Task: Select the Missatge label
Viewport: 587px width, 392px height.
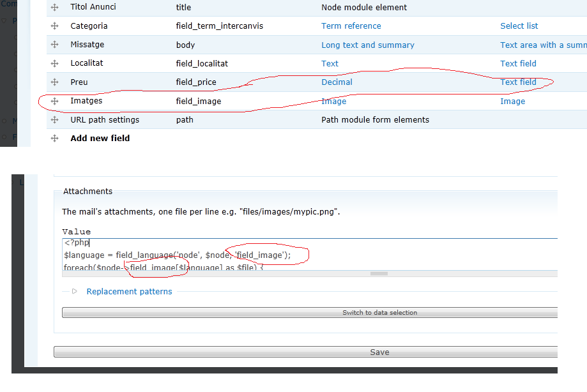Action: tap(88, 45)
